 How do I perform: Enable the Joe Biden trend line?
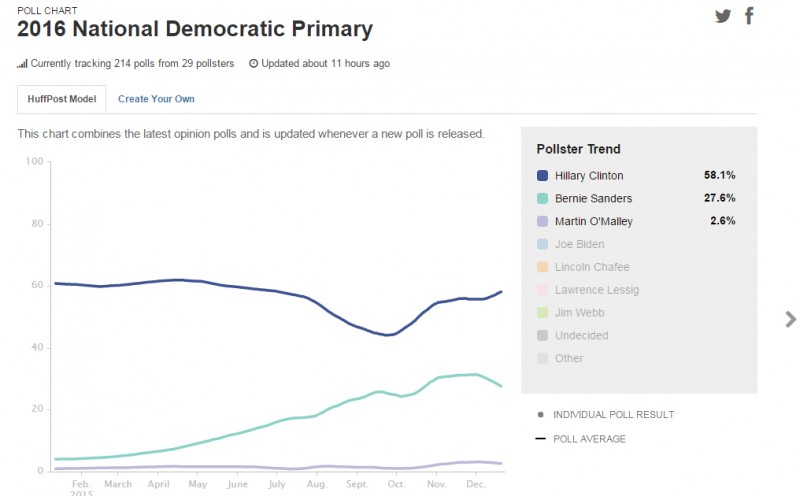coord(579,245)
